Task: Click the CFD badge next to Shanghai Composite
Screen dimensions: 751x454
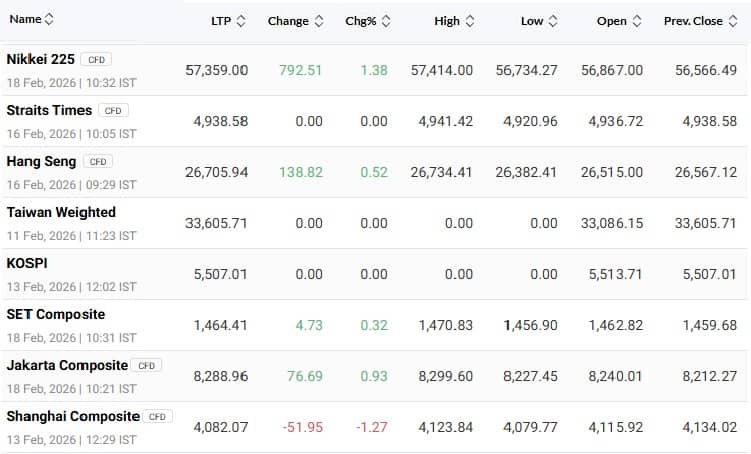Action: pyautogui.click(x=157, y=417)
